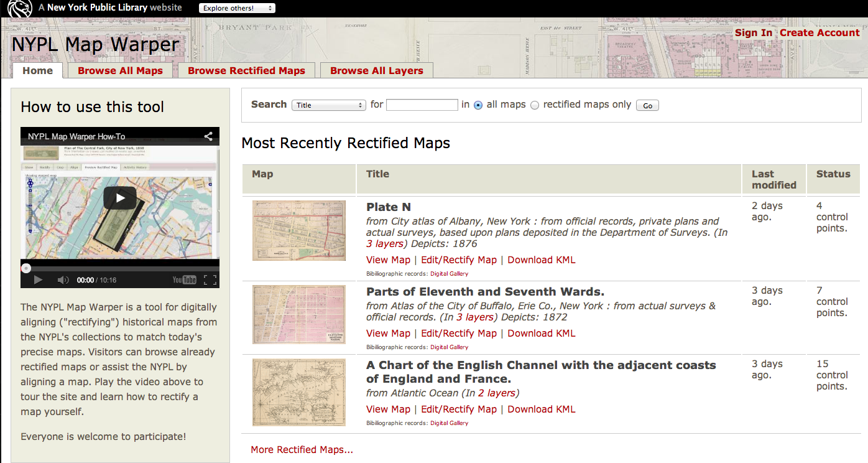Viewport: 868px width, 463px height.
Task: Enter fullscreen mode on the video
Action: point(210,280)
